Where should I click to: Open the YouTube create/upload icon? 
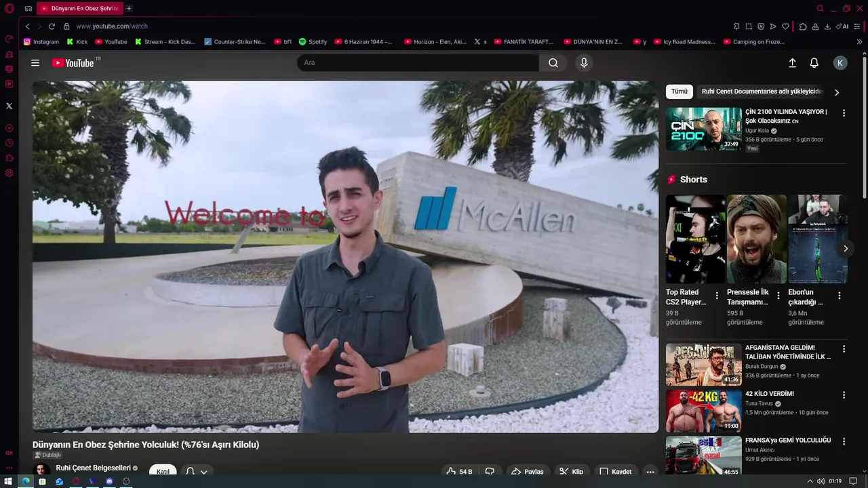792,63
